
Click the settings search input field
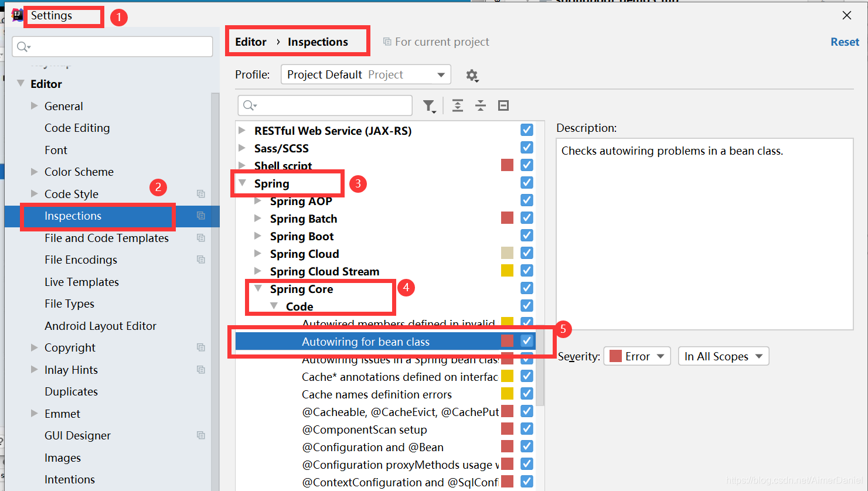113,47
